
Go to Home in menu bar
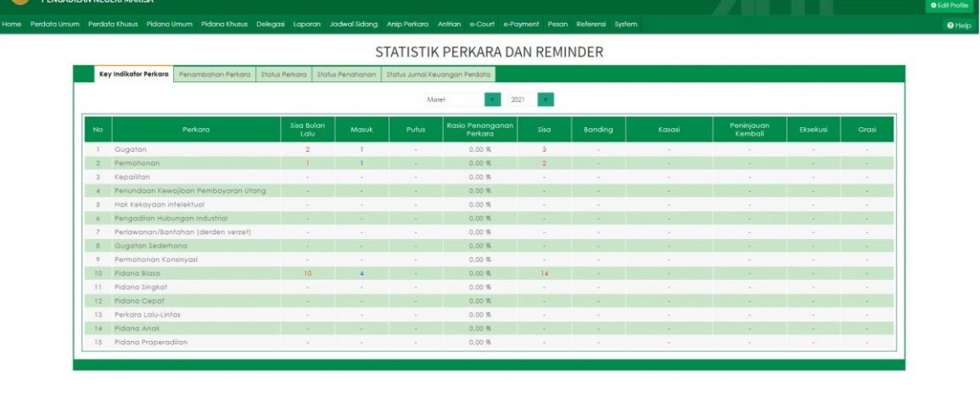[12, 24]
